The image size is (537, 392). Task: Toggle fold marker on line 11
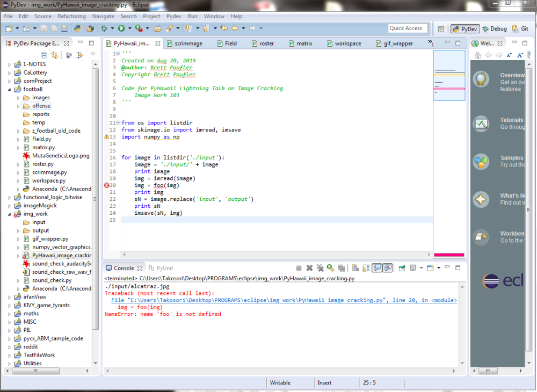point(118,122)
